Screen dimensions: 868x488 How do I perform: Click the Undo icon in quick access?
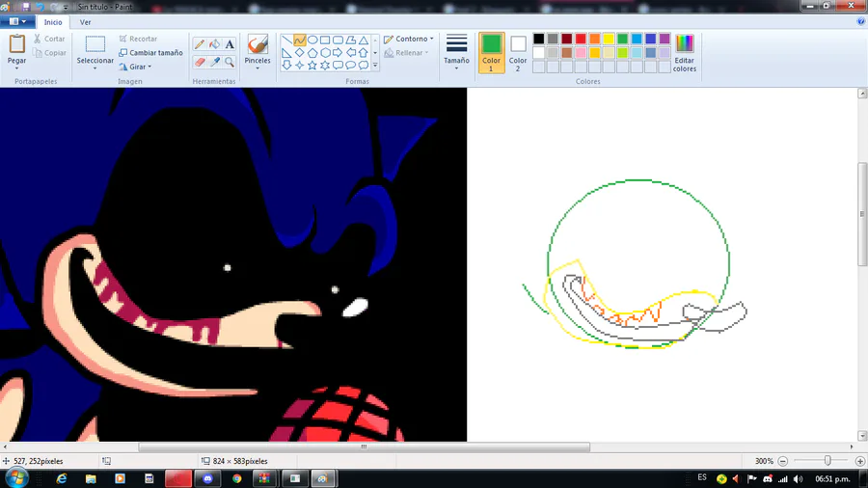(40, 7)
